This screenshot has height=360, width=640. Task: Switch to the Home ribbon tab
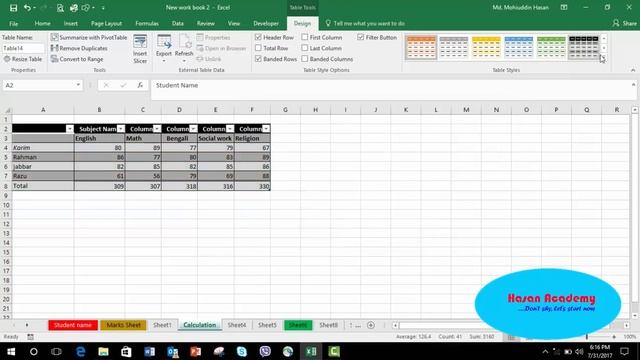(42, 23)
